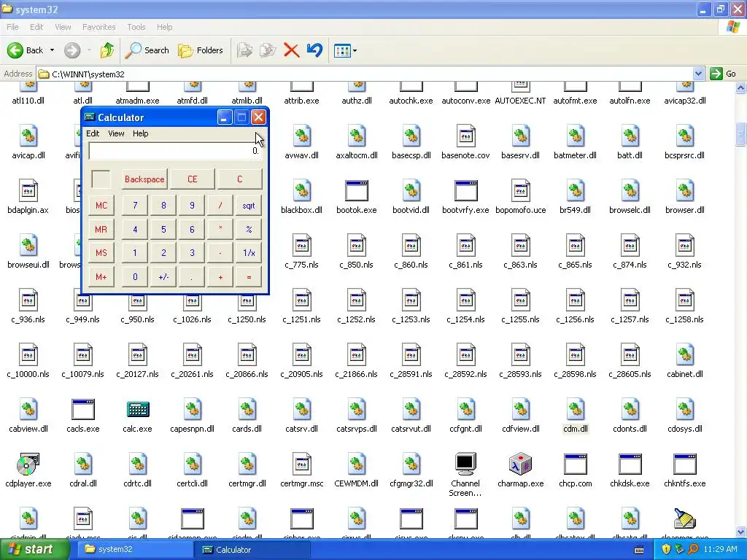Click the scrollbar down arrow
This screenshot has height=560, width=747.
[740, 532]
